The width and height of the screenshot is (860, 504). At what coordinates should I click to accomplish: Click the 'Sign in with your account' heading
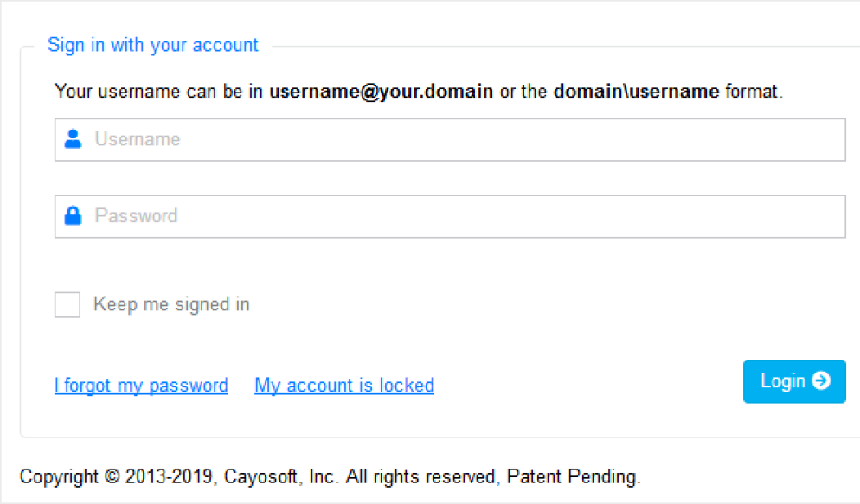click(x=153, y=45)
